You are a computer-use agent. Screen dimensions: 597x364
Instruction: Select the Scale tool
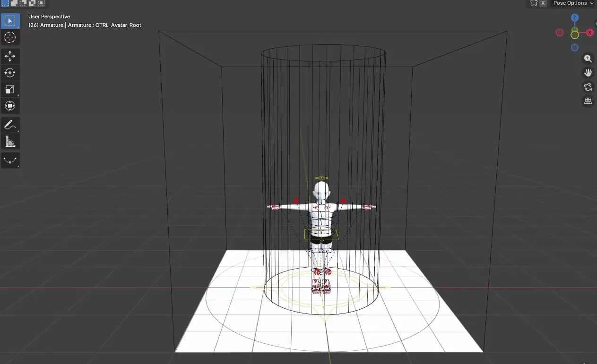coord(10,89)
